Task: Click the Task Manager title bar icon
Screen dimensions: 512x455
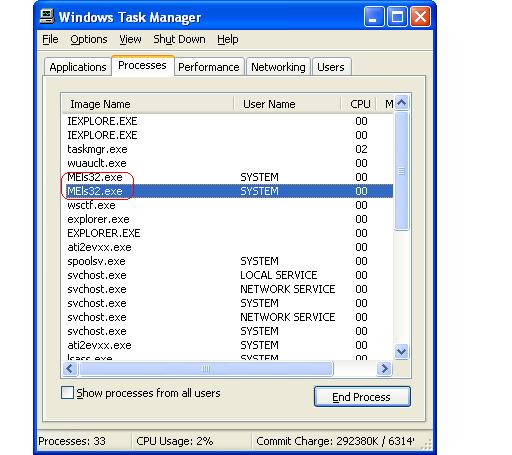Action: (47, 16)
